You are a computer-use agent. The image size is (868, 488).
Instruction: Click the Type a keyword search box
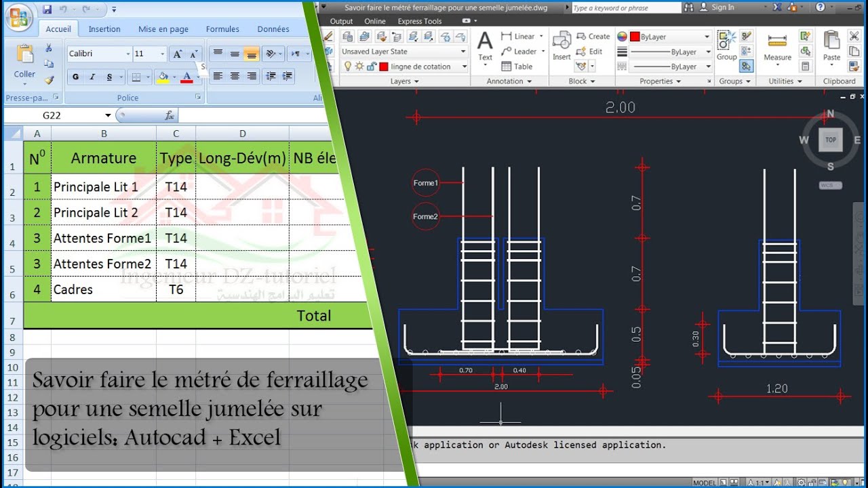625,8
